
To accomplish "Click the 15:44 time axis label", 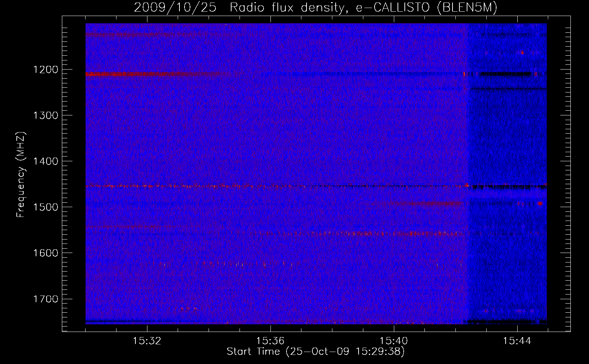I will point(517,341).
